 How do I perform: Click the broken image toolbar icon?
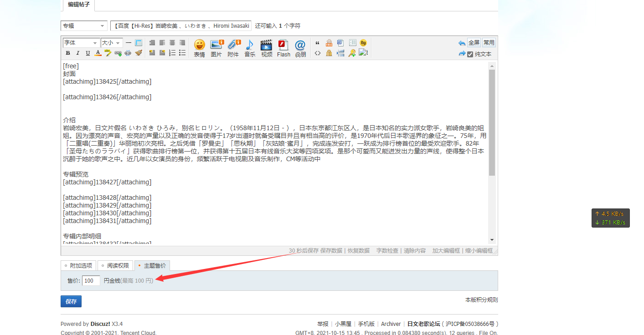click(x=363, y=53)
